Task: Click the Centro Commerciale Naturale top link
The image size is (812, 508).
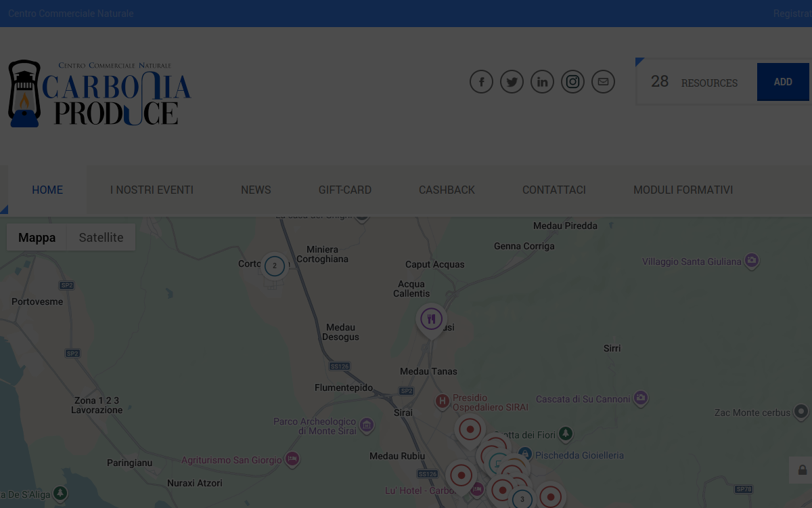Action: [71, 14]
